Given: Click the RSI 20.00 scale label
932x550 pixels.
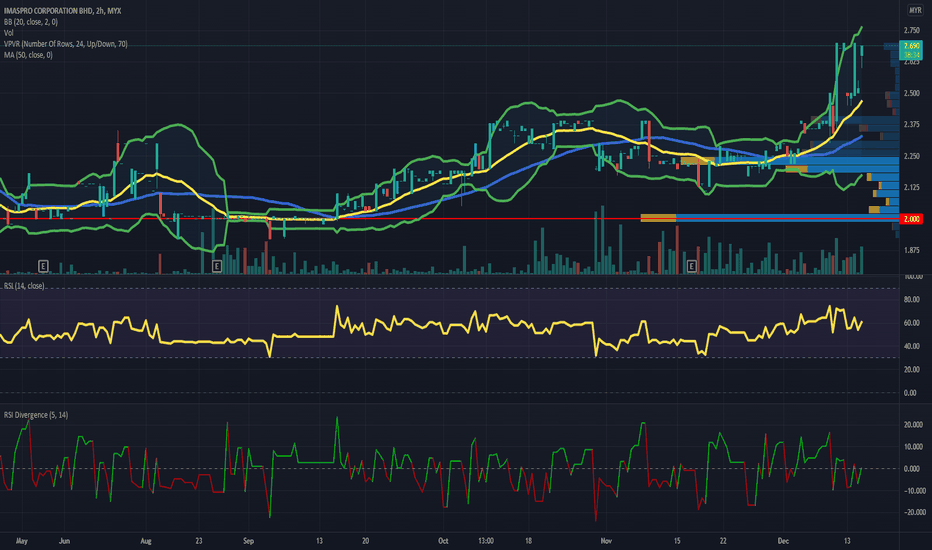Looking at the screenshot, I should (x=912, y=369).
